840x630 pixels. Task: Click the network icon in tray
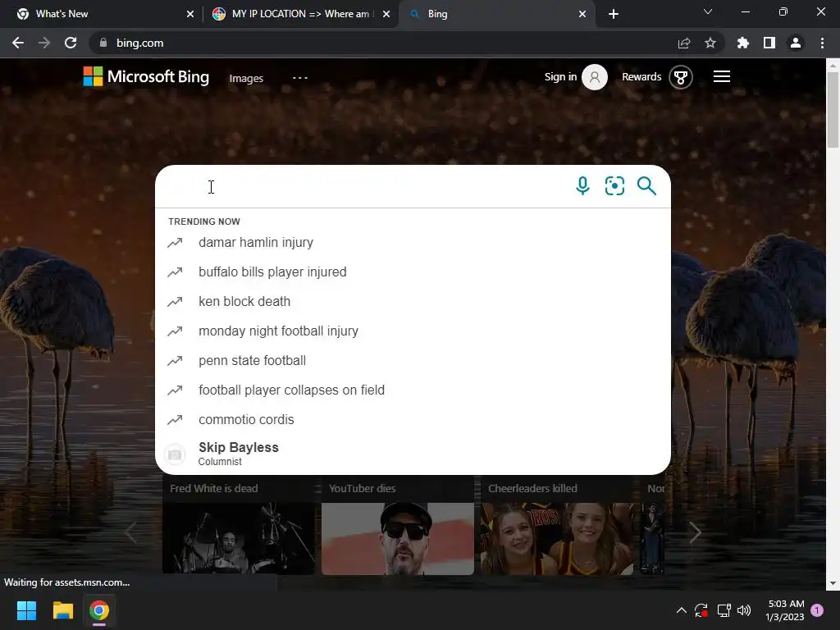click(x=724, y=610)
